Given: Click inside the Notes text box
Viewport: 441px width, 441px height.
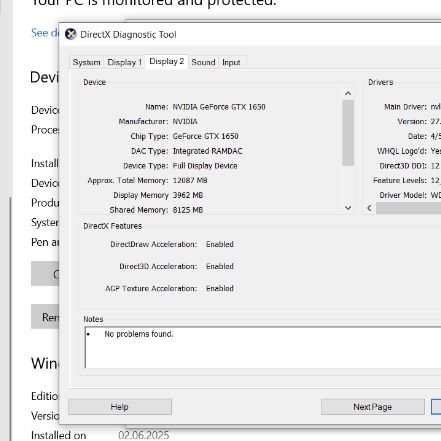Looking at the screenshot, I should (263, 347).
